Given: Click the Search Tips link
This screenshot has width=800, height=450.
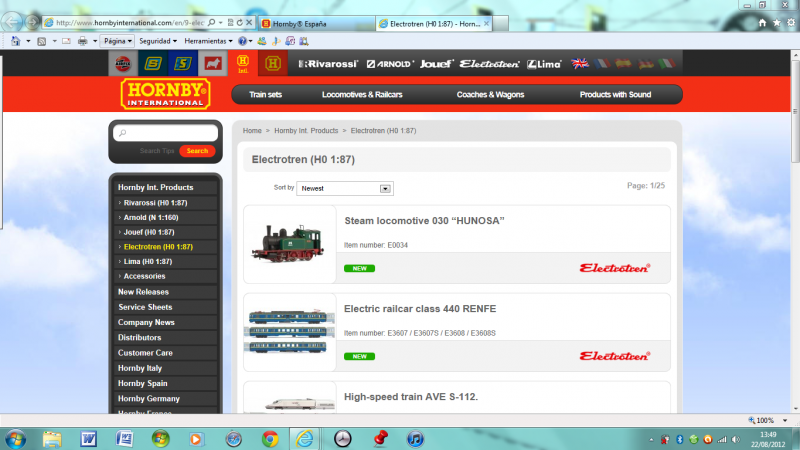Looking at the screenshot, I should (157, 151).
